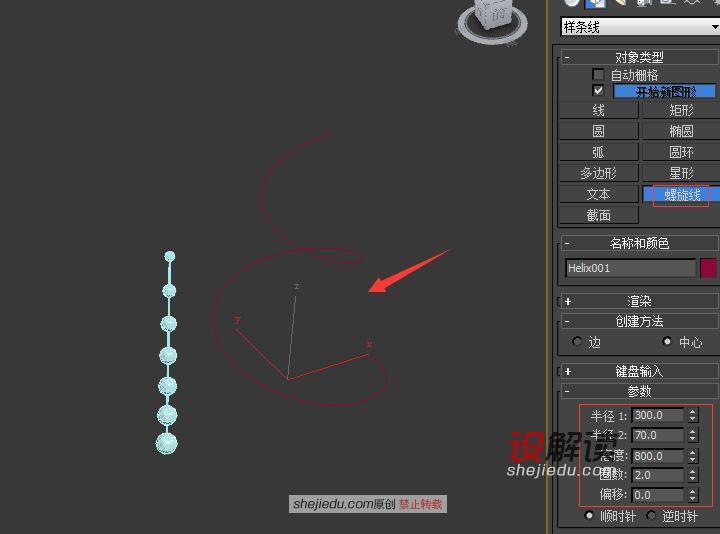This screenshot has height=534, width=720.
Task: Collapse the 参数 rollout header
Action: point(638,391)
